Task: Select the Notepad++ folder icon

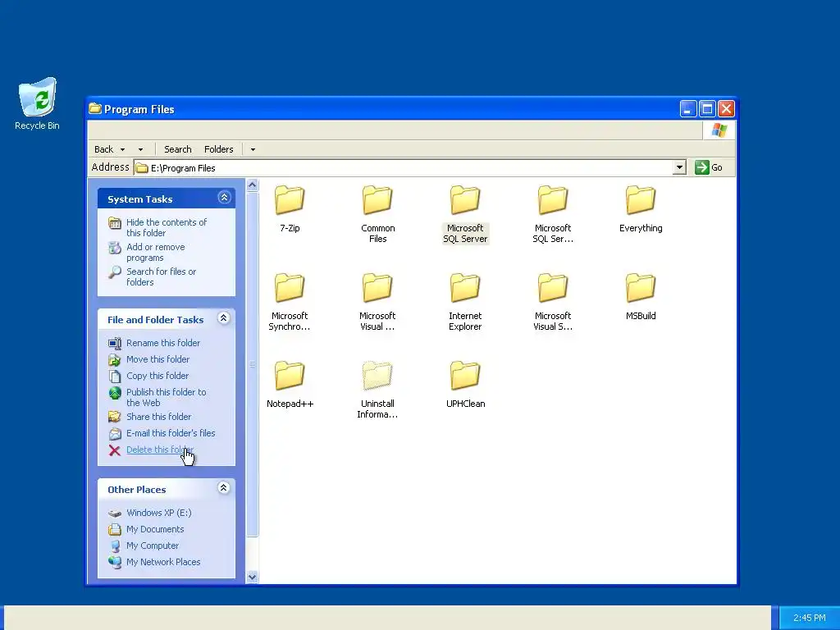Action: click(290, 376)
